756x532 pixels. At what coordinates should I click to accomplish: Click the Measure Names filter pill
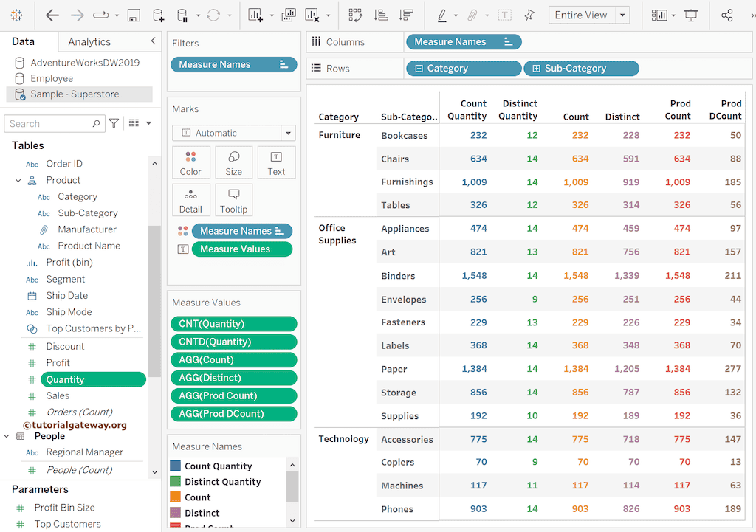(x=233, y=64)
